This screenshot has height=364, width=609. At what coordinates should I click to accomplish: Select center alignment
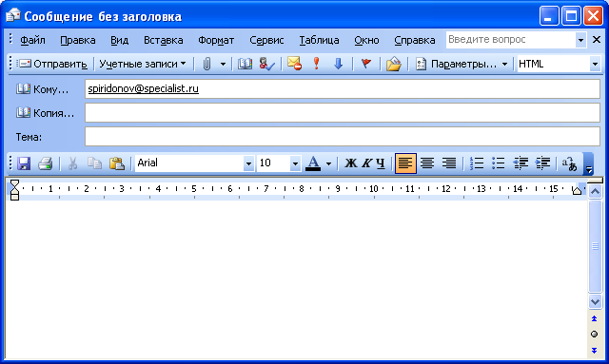coord(427,163)
